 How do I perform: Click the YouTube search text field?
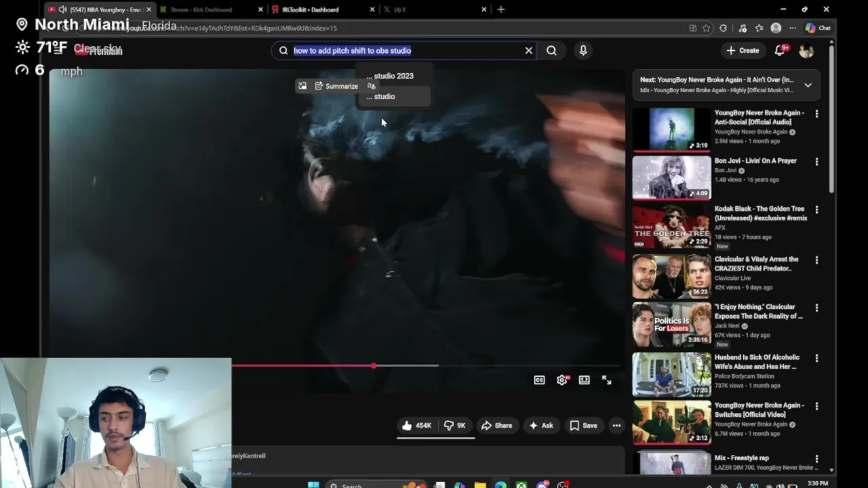(403, 50)
